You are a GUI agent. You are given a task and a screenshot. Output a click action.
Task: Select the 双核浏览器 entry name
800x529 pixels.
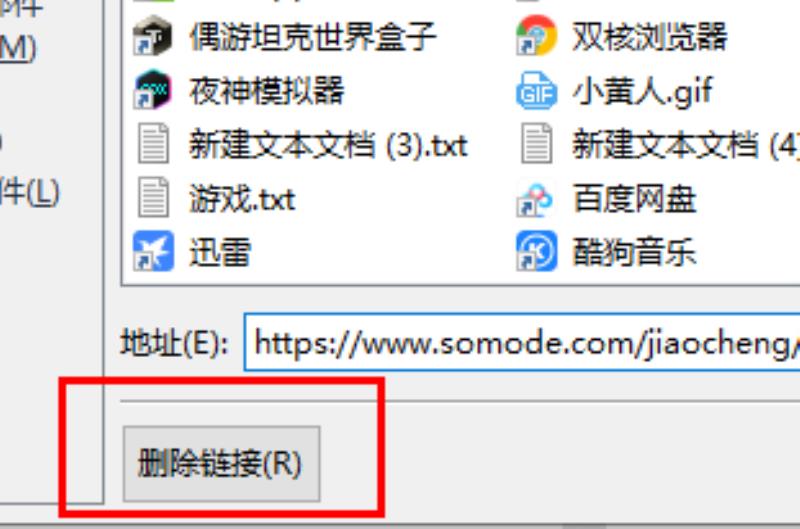tap(649, 37)
